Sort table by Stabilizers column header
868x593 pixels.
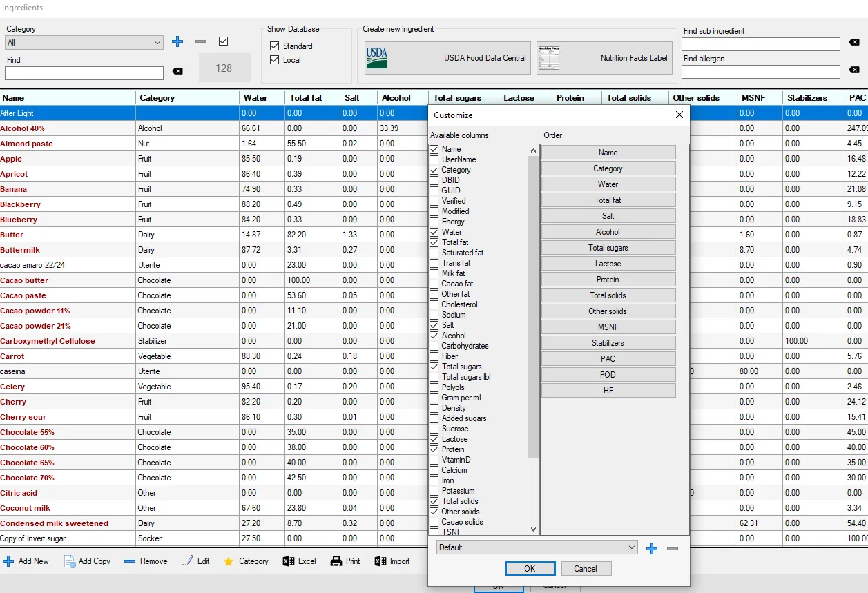click(x=813, y=98)
